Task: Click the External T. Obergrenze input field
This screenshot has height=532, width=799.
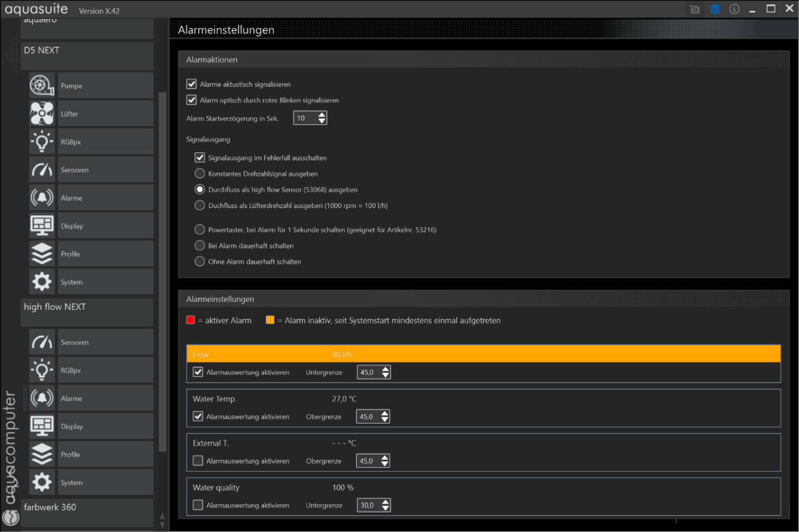Action: pos(368,461)
